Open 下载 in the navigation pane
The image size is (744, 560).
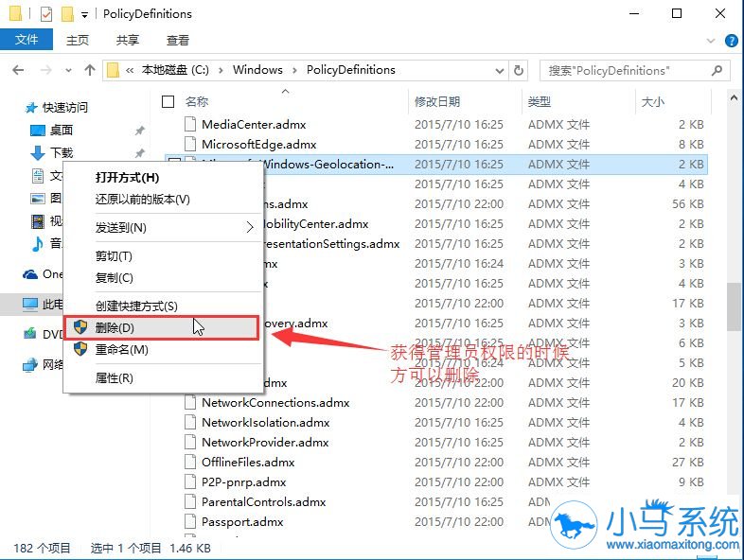click(62, 152)
